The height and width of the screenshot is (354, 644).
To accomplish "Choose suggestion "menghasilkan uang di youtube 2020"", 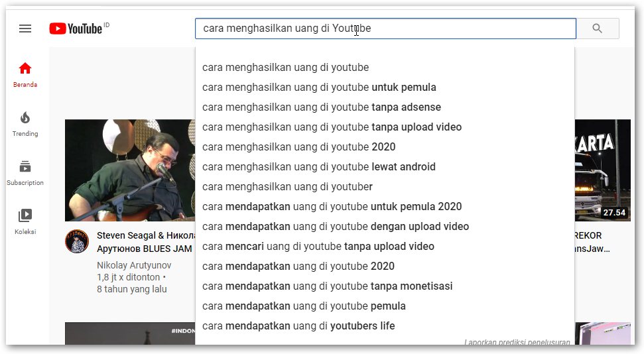I will tap(385, 147).
